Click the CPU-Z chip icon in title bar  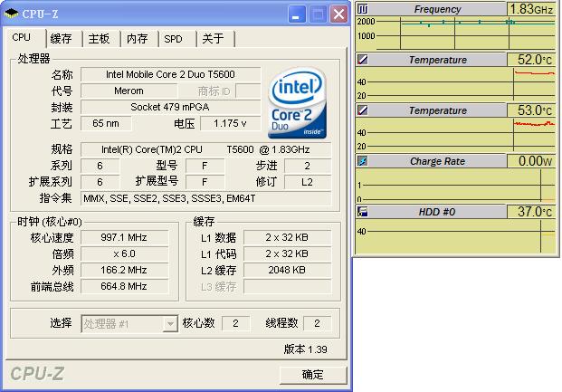pyautogui.click(x=12, y=14)
